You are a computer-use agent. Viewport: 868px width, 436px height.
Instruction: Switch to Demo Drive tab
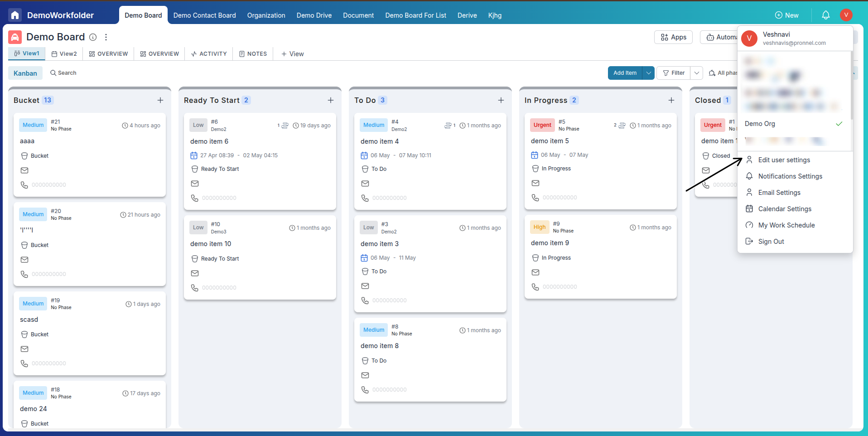(314, 15)
